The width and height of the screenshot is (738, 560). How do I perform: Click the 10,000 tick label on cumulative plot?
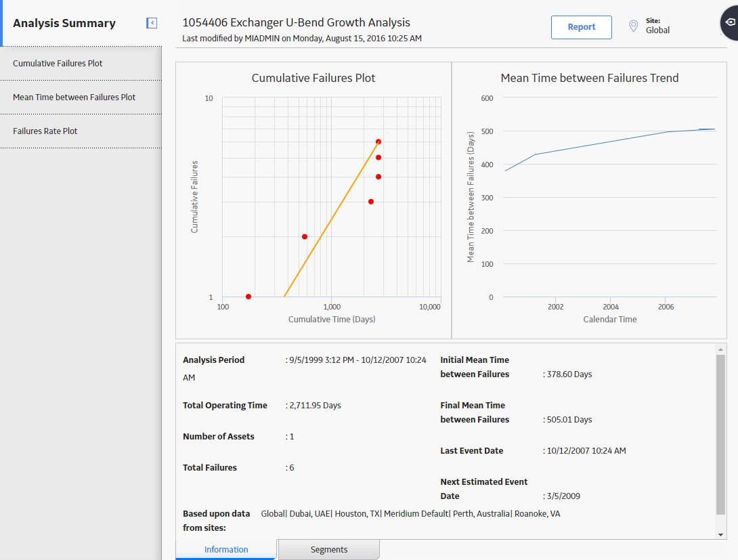click(430, 307)
